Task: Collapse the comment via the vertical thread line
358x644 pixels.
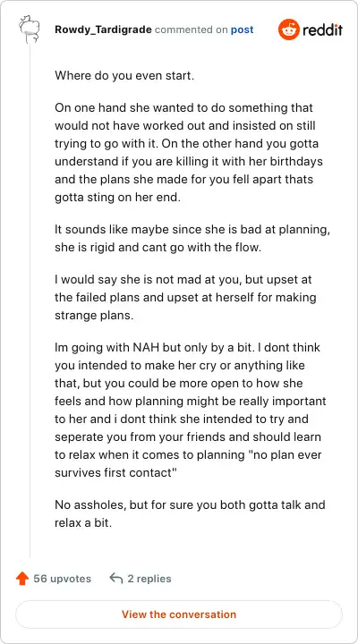Action: (30, 301)
